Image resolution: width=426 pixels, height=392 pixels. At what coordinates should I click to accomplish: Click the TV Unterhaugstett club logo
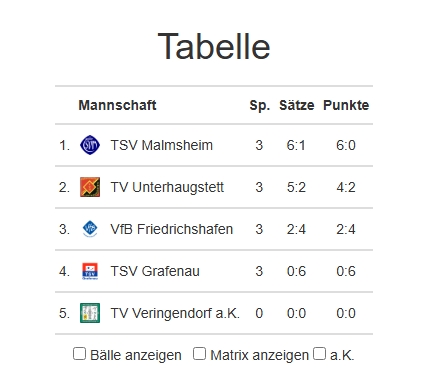pos(90,187)
